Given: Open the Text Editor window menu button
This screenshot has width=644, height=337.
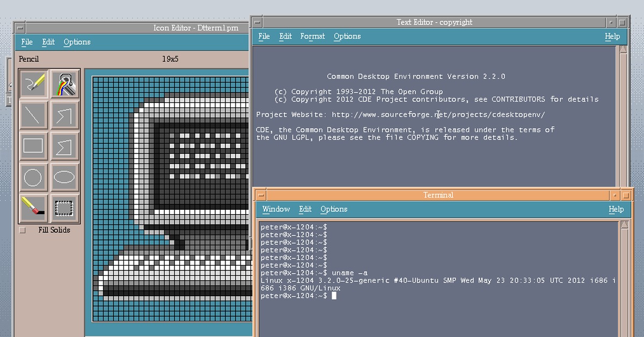Looking at the screenshot, I should point(258,23).
